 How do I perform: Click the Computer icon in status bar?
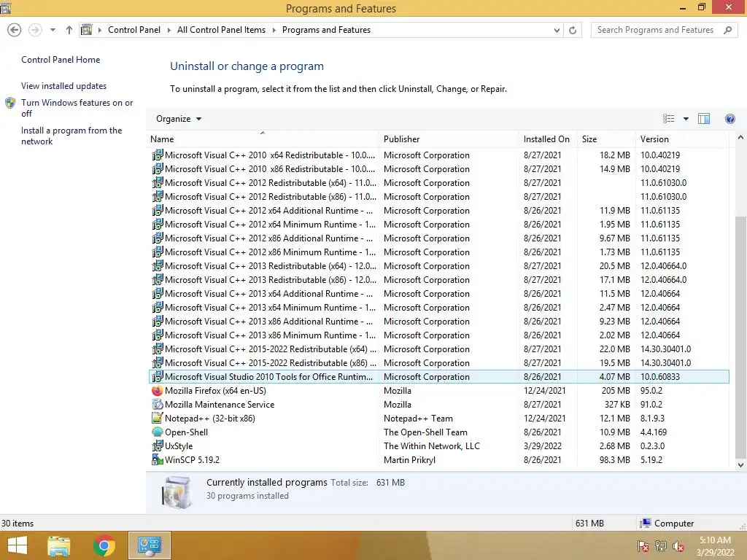pyautogui.click(x=646, y=524)
